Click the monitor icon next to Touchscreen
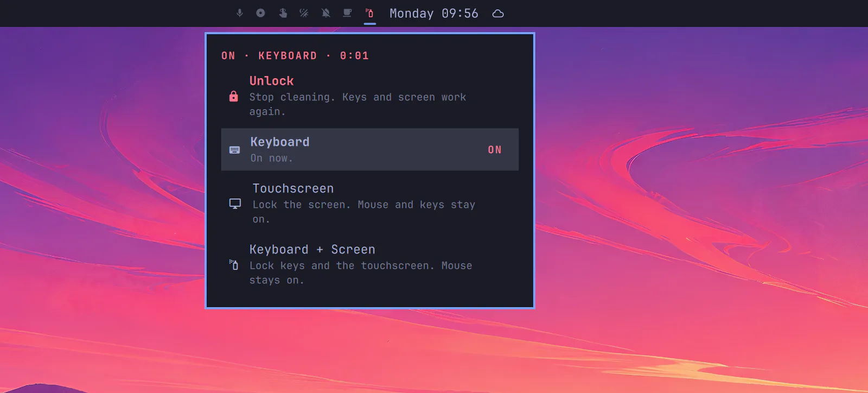The height and width of the screenshot is (393, 868). [x=235, y=204]
